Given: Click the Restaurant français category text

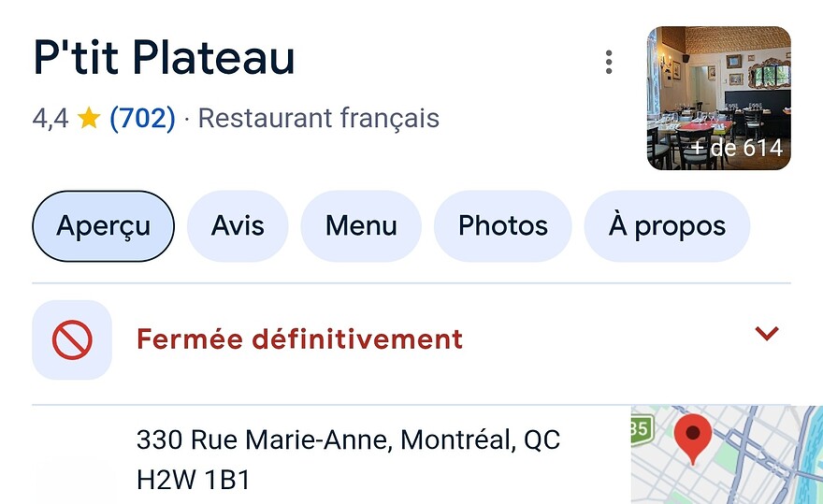Looking at the screenshot, I should point(319,118).
